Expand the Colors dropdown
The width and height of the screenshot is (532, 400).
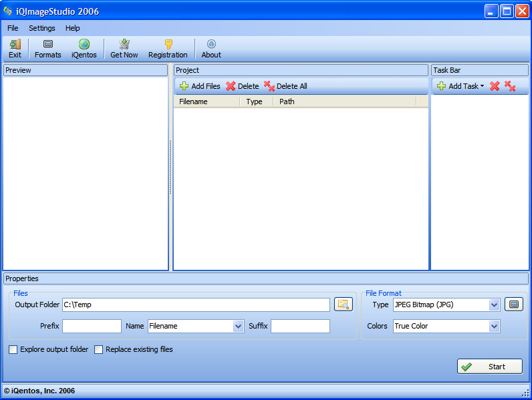pos(494,326)
